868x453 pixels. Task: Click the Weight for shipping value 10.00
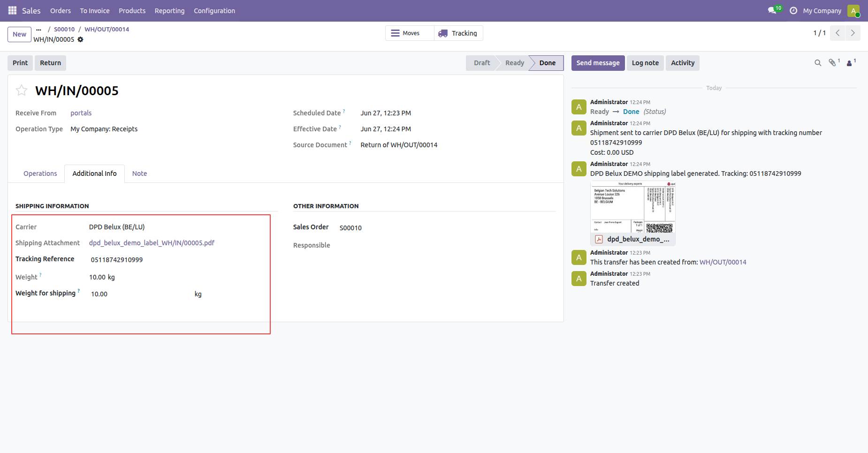(x=99, y=294)
